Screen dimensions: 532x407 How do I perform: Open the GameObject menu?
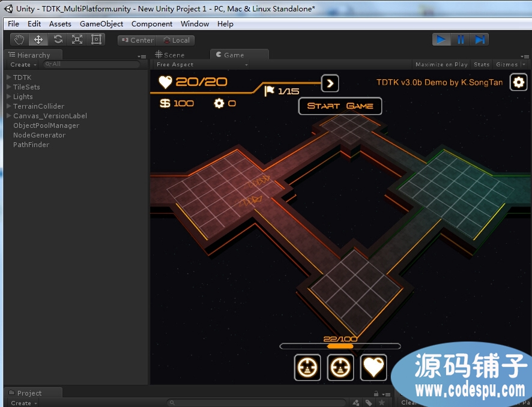click(x=101, y=24)
